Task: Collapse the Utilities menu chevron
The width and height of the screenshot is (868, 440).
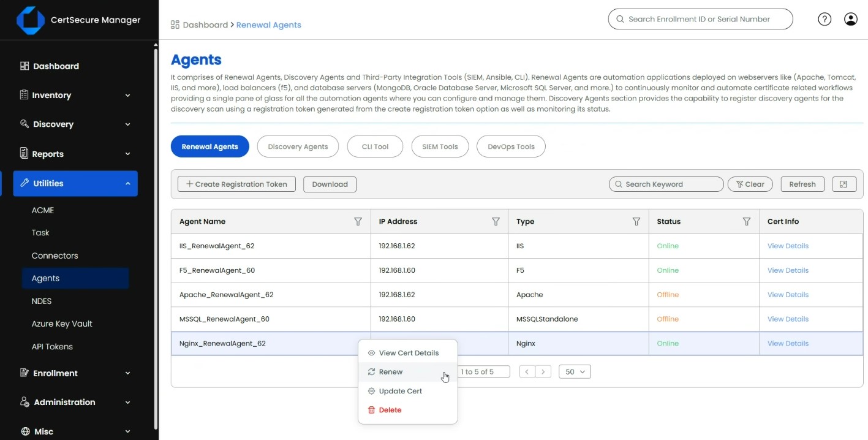Action: [127, 183]
